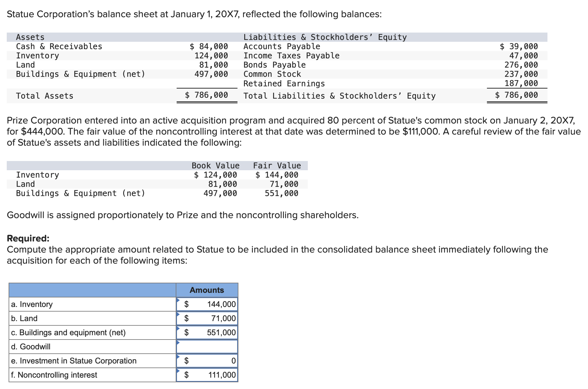Click the 'd. Goodwill' row label
The image size is (588, 389).
click(30, 346)
